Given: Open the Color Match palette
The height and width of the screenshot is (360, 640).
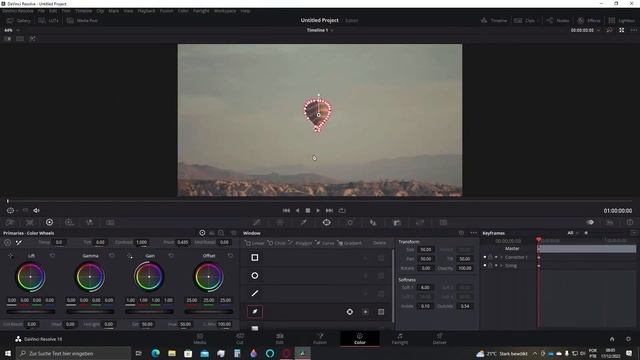Looking at the screenshot, I should pyautogui.click(x=30, y=222).
